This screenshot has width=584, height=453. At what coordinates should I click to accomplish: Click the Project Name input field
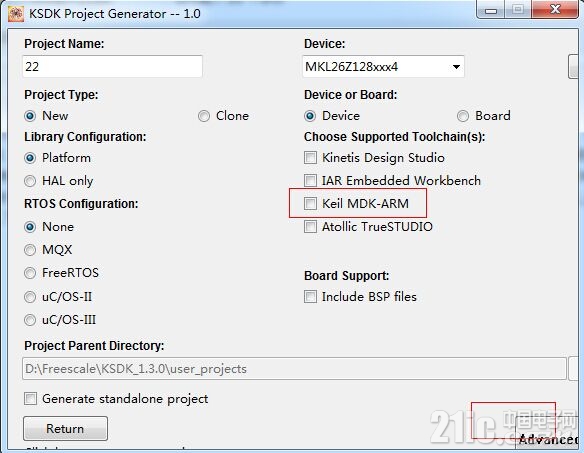pos(112,67)
